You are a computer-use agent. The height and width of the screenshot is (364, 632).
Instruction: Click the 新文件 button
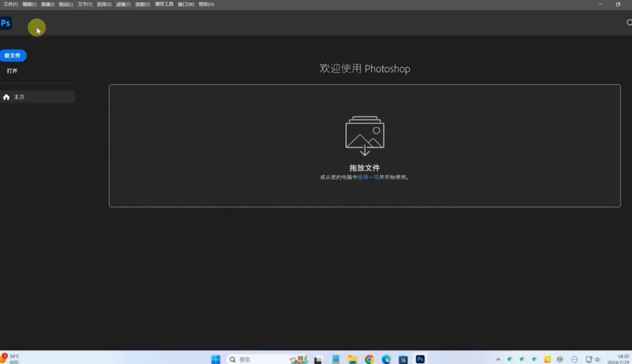tap(13, 56)
